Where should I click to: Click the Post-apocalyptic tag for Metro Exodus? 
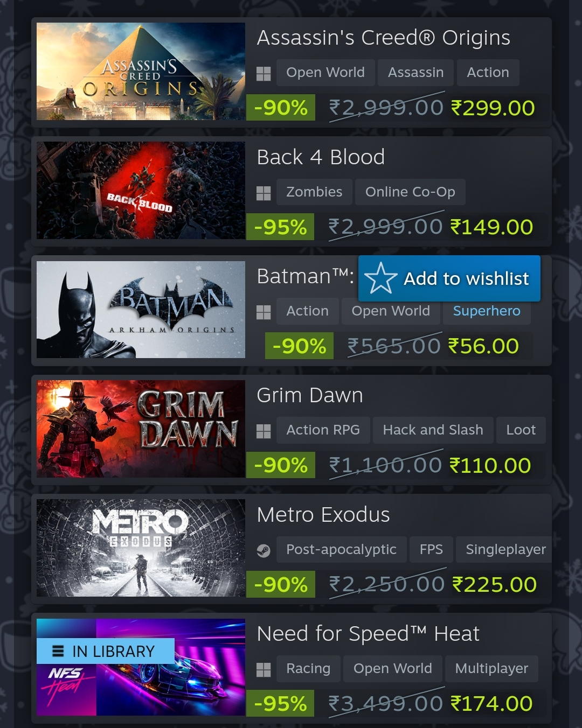coord(341,550)
